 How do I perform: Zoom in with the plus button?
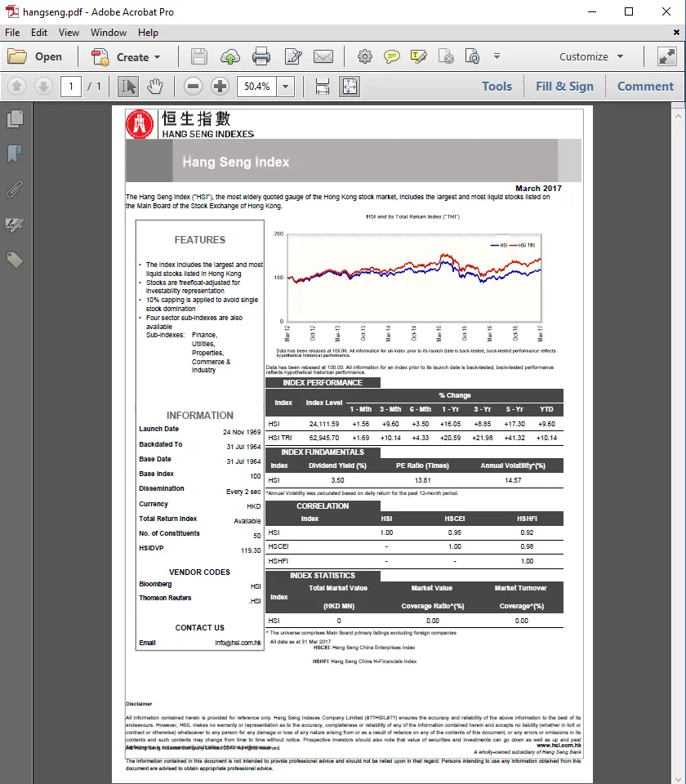click(220, 87)
